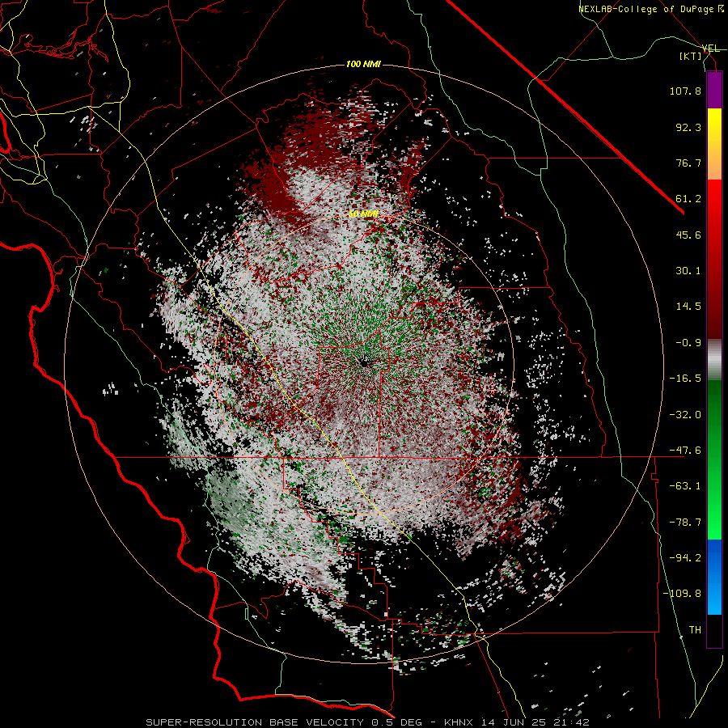Click the 45.6 value on velocity scale
The width and height of the screenshot is (728, 728).
pos(688,235)
